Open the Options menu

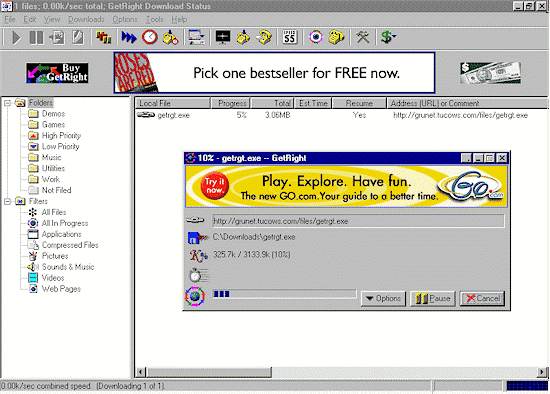pos(125,19)
